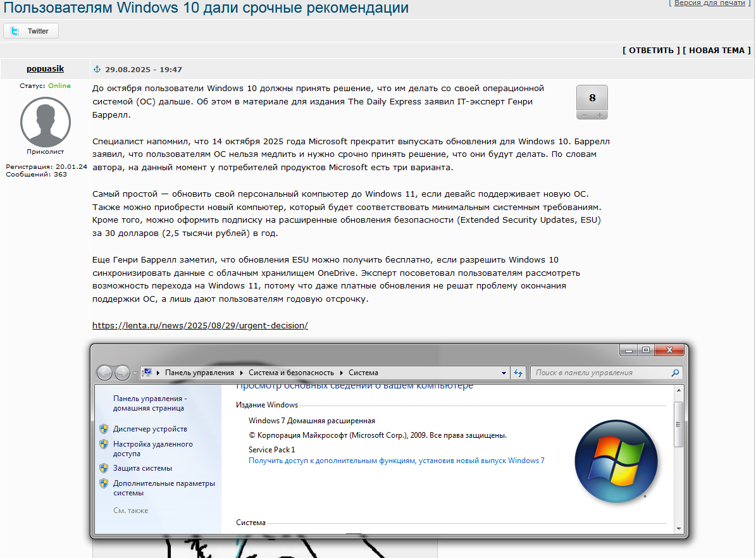Viewport: 756px width, 558px height.
Task: Click the plus rating button under score 8
Action: [x=599, y=115]
